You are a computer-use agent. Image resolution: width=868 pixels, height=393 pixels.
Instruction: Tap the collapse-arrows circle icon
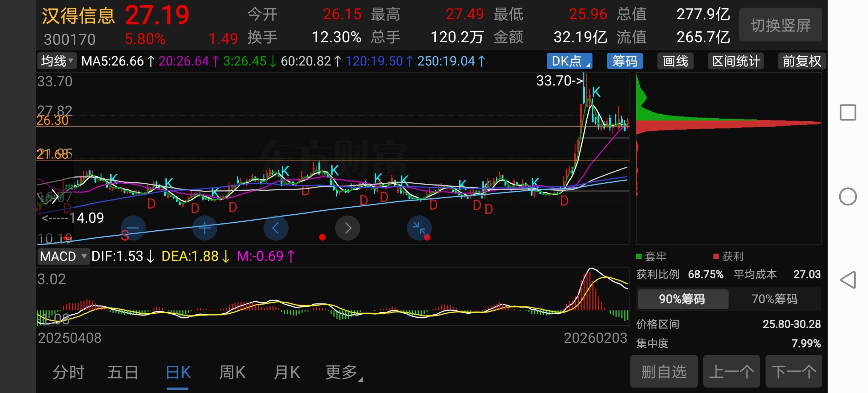(419, 228)
